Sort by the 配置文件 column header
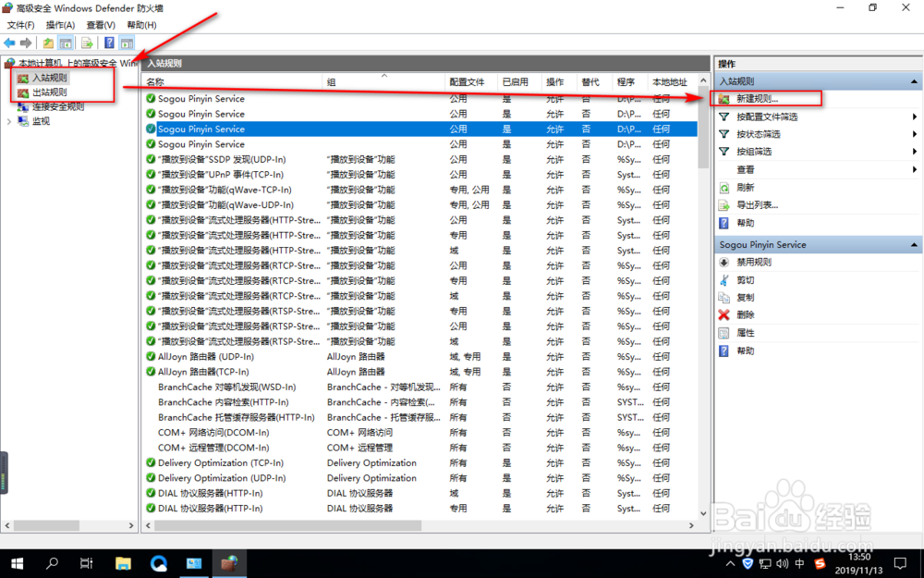 point(471,82)
